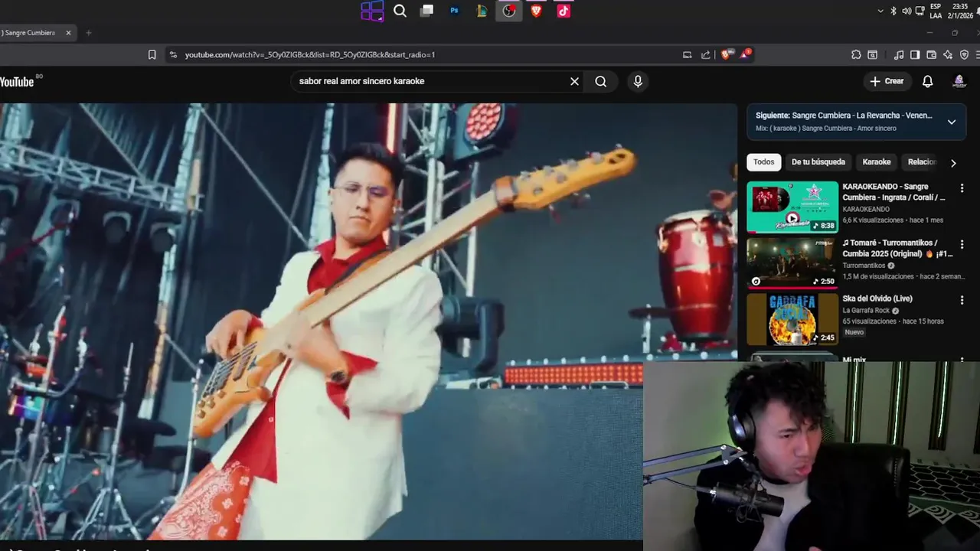Open the Tomaré Turromantikos thumbnail
Viewport: 980px width, 551px height.
(x=792, y=263)
